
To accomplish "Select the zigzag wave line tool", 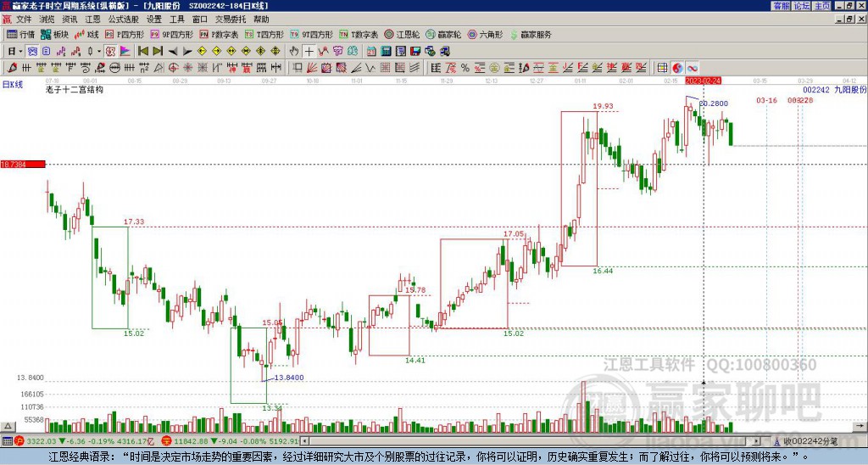I will coord(370,68).
